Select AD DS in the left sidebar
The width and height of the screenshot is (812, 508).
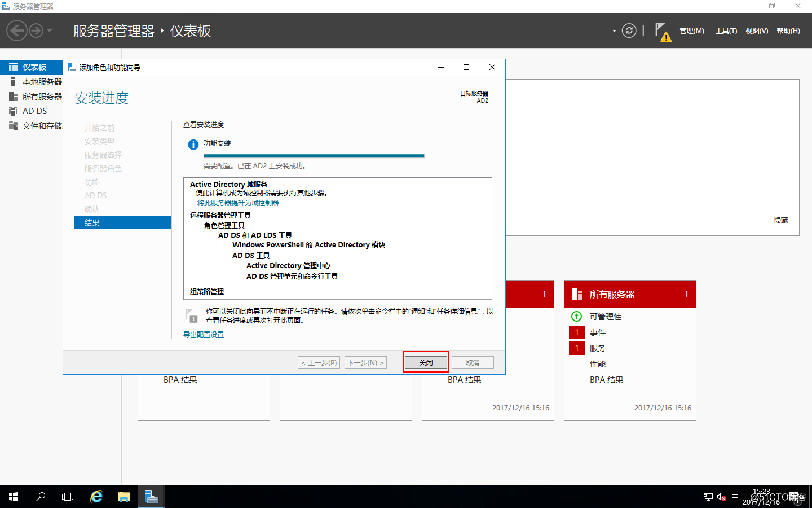pos(32,111)
